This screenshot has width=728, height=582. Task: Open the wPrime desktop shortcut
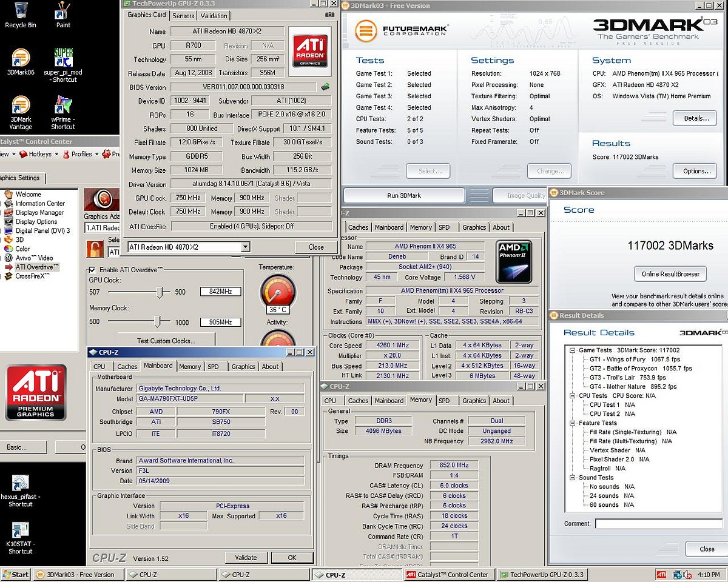pyautogui.click(x=63, y=113)
